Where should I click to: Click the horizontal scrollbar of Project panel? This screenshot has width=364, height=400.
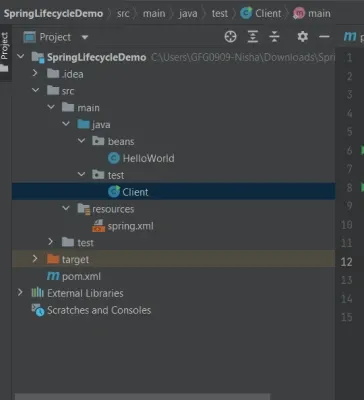142,397
